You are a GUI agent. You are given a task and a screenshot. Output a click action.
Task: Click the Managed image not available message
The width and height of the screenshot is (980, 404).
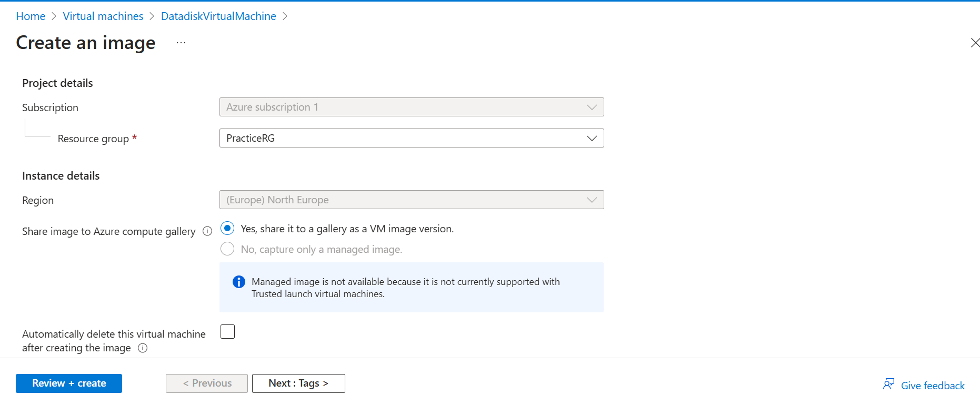point(406,288)
